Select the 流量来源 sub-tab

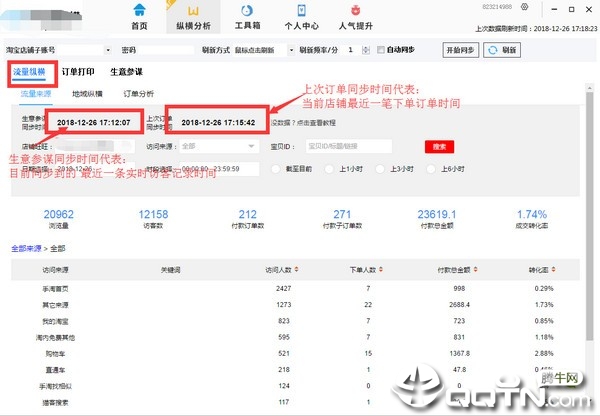click(x=36, y=94)
